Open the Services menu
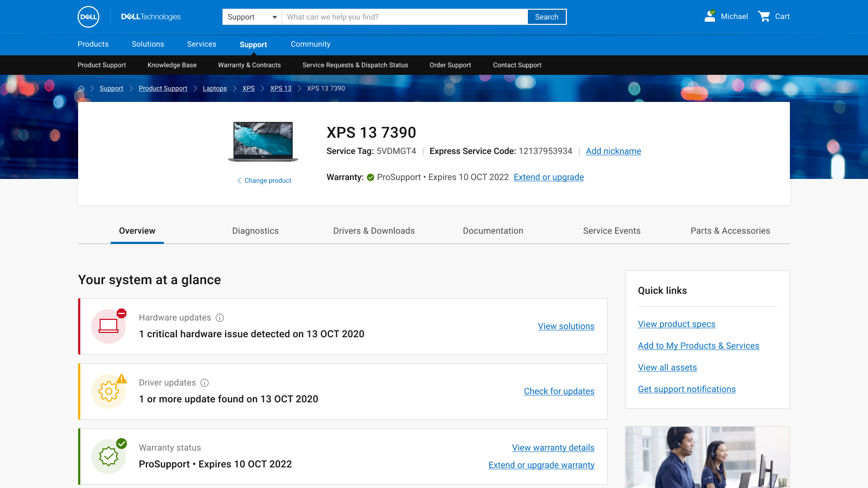This screenshot has width=868, height=488. 202,44
